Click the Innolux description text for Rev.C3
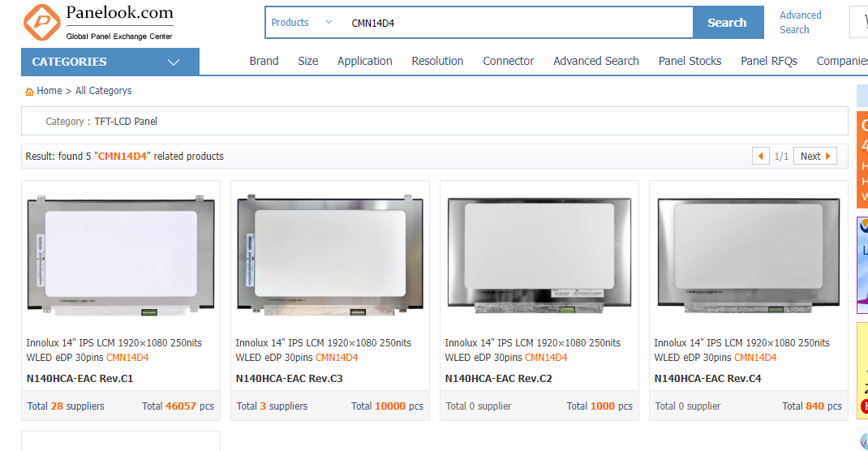 pyautogui.click(x=324, y=350)
